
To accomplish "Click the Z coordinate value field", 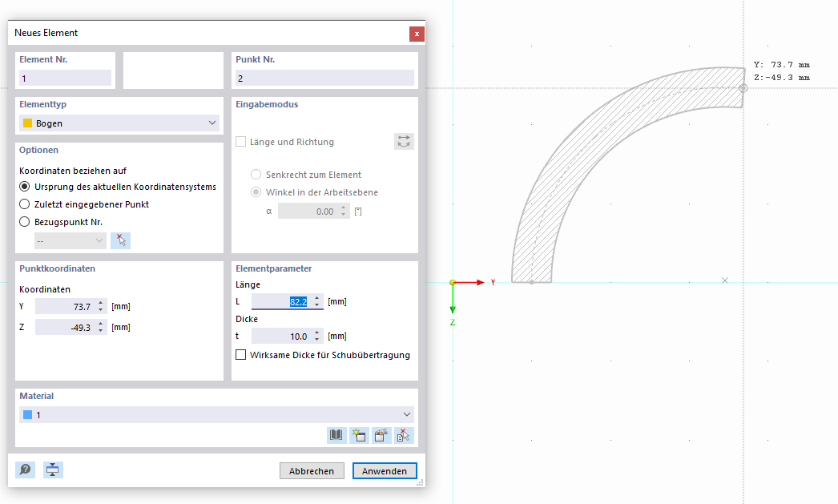I will pyautogui.click(x=66, y=327).
